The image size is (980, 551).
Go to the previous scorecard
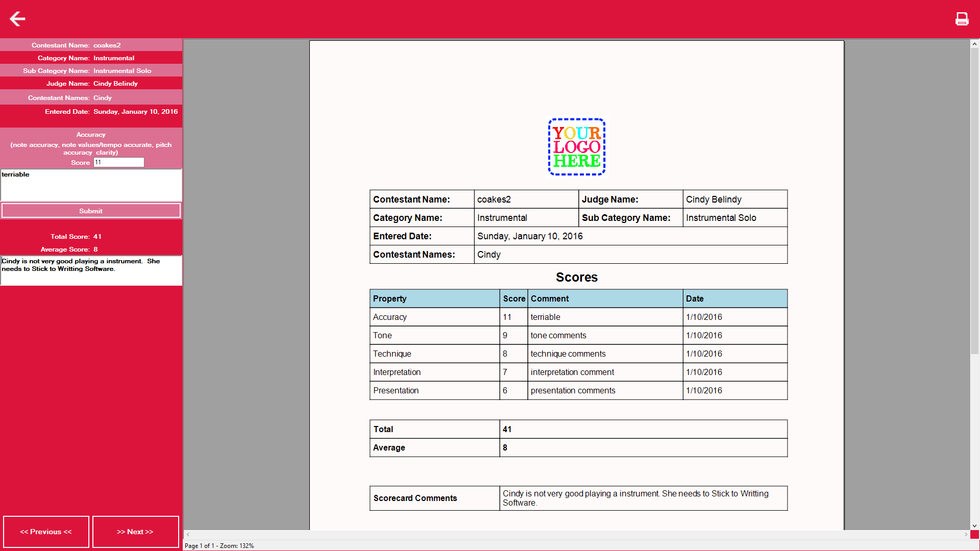(x=46, y=532)
